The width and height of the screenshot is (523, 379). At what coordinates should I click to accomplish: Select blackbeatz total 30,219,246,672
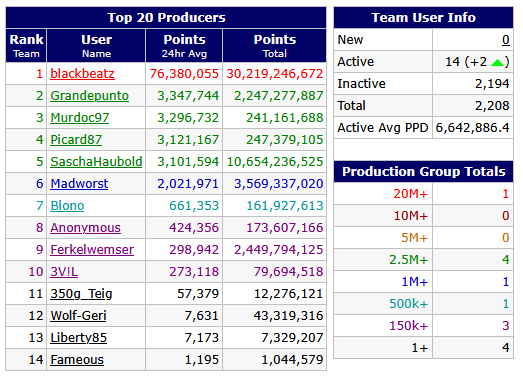pos(275,74)
